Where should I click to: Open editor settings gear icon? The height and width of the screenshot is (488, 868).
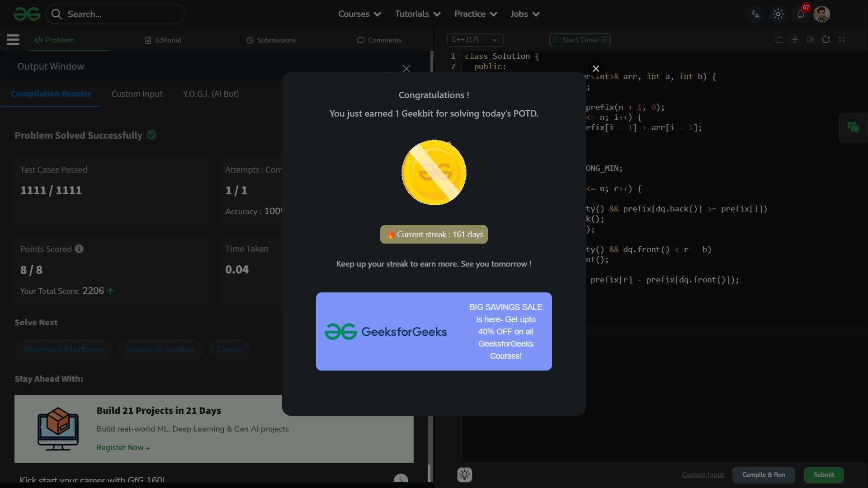[x=810, y=40]
